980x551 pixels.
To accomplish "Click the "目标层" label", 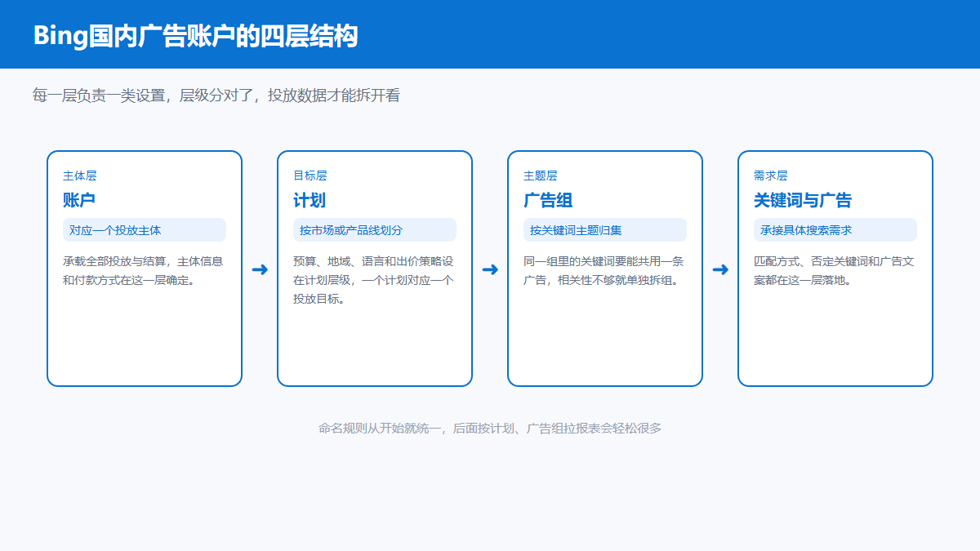I will click(x=310, y=176).
